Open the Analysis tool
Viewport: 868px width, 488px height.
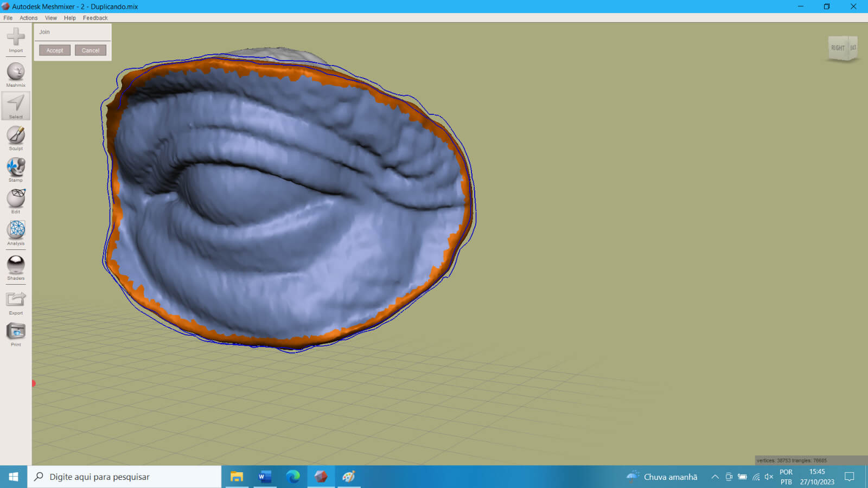coord(16,233)
